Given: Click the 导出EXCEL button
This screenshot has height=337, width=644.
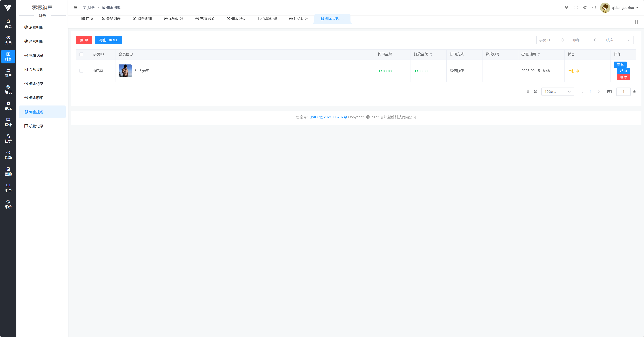Looking at the screenshot, I should tap(109, 40).
